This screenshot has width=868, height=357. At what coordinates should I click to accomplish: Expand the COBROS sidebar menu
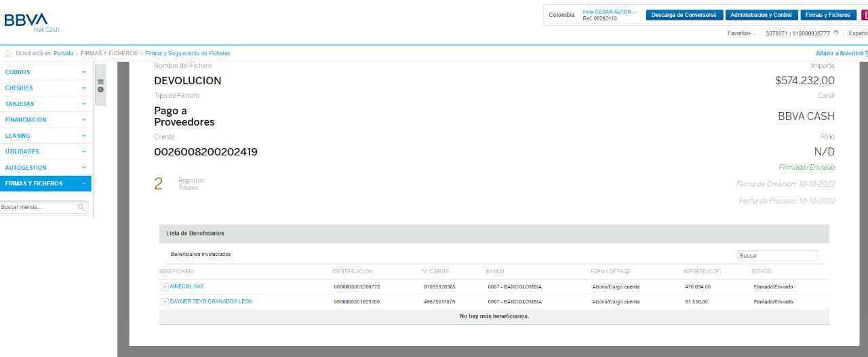coord(45,72)
